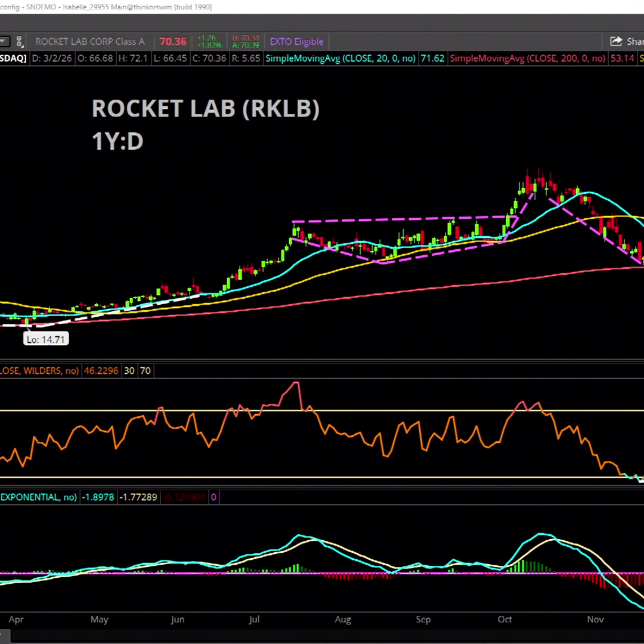This screenshot has width=644, height=644.
Task: Click the 200-period SMA value 53.14
Action: click(622, 58)
